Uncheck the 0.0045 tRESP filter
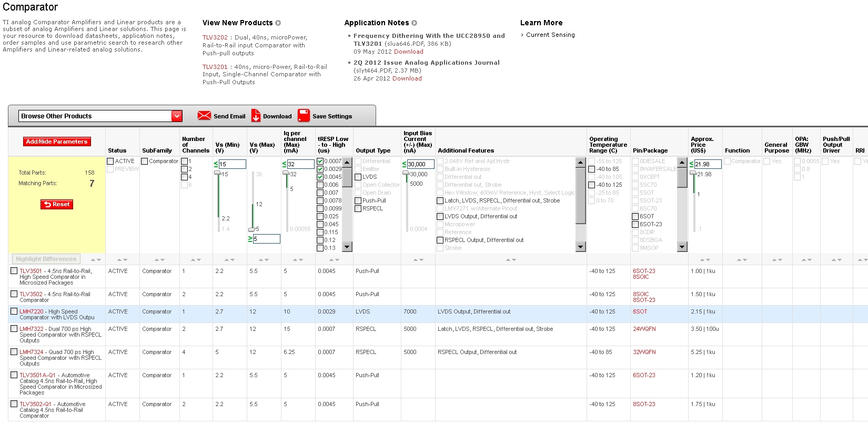The image size is (868, 434). 320,177
